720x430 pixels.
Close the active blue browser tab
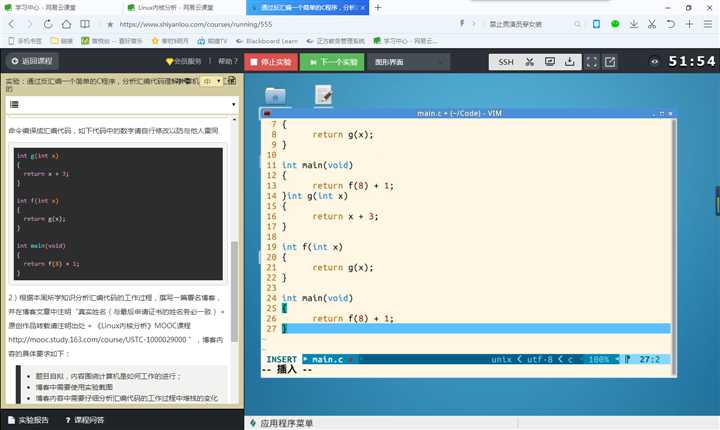362,8
